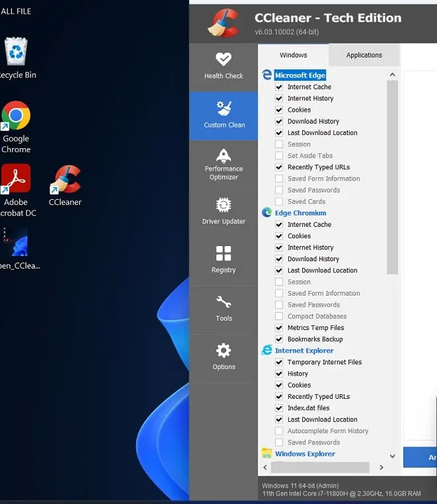
Task: Click the horizontal scrollbar thumb
Action: click(x=320, y=467)
